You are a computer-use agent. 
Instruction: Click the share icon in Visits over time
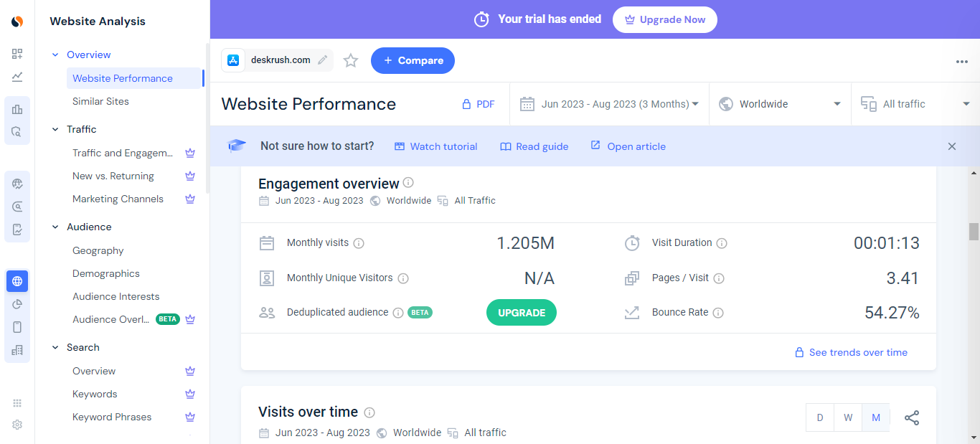click(x=911, y=417)
